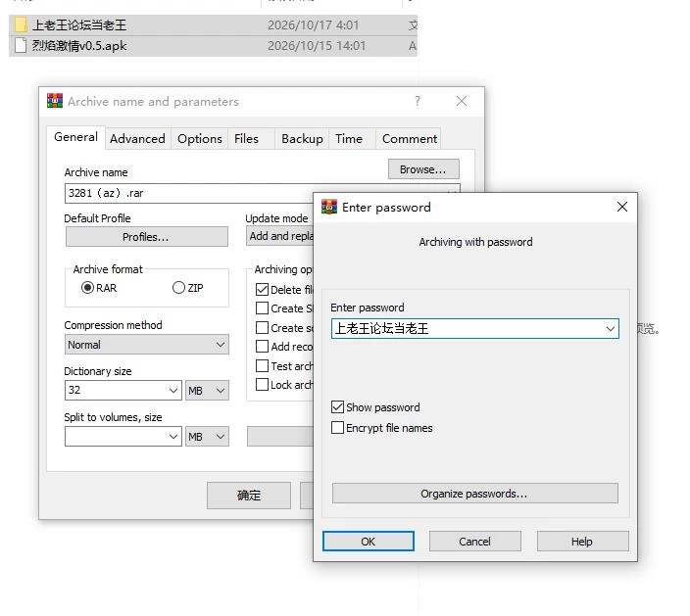
Task: Click the date 2026/10/15 14:01
Action: [317, 46]
